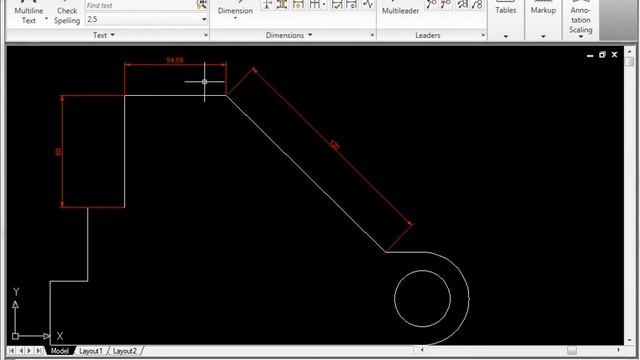This screenshot has height=360, width=640.
Task: Minimize the drawing window
Action: [590, 55]
